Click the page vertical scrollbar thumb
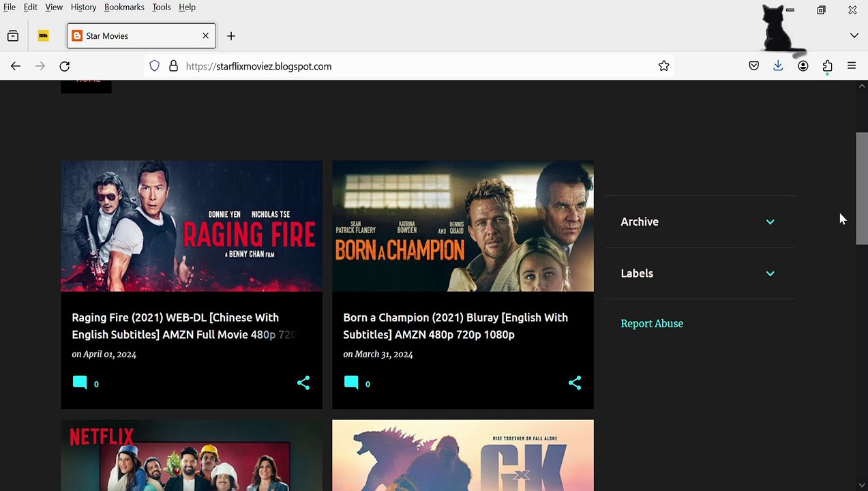Image resolution: width=868 pixels, height=491 pixels. [862, 188]
